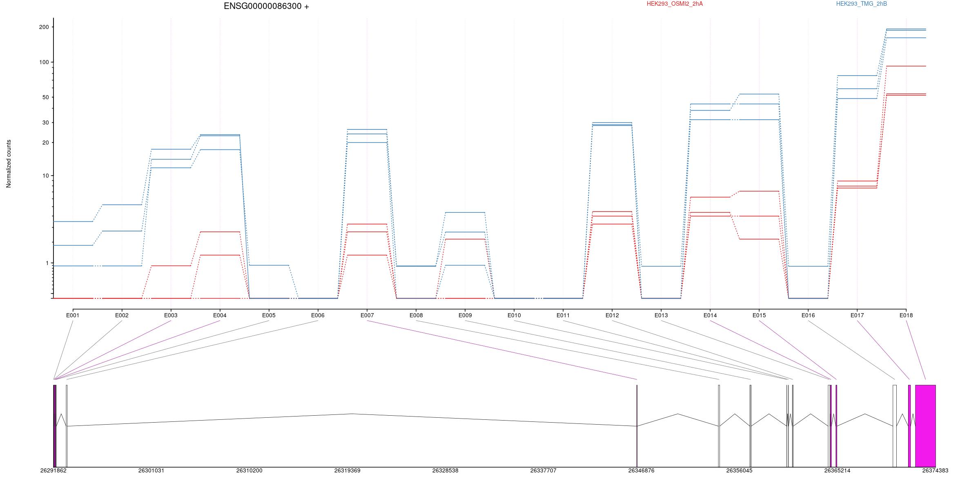
Task: Click exon label E011
Action: (563, 315)
